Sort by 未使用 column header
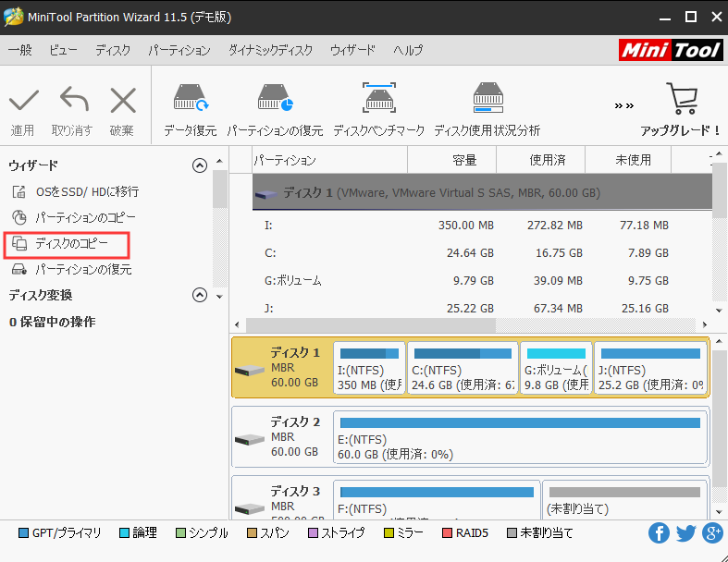The image size is (728, 562). point(628,160)
